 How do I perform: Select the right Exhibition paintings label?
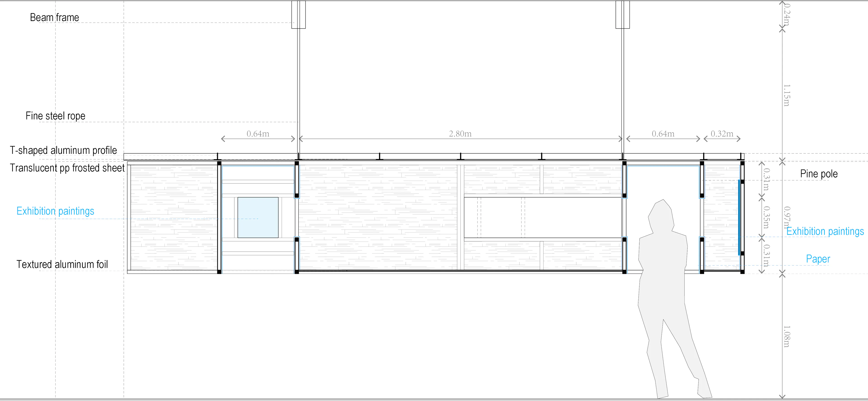pyautogui.click(x=825, y=231)
